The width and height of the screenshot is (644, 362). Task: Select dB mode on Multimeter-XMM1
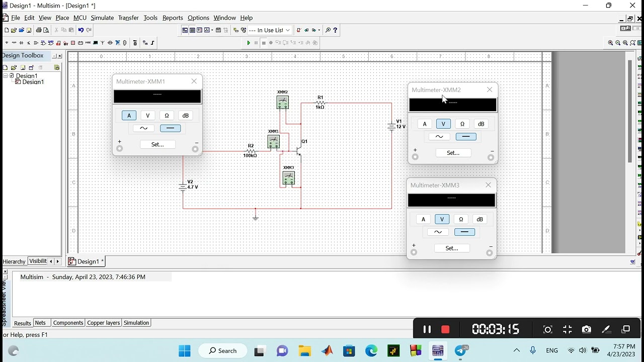pos(186,116)
